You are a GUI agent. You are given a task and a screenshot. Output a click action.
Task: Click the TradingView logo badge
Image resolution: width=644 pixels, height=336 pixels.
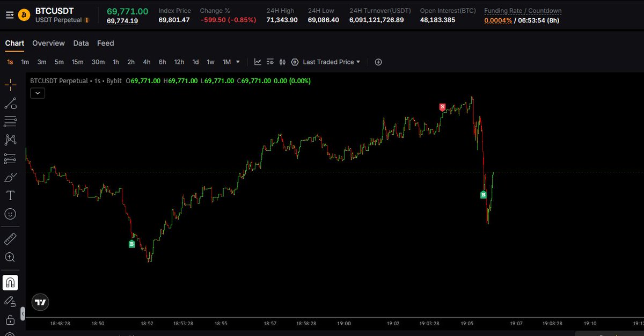pyautogui.click(x=40, y=302)
